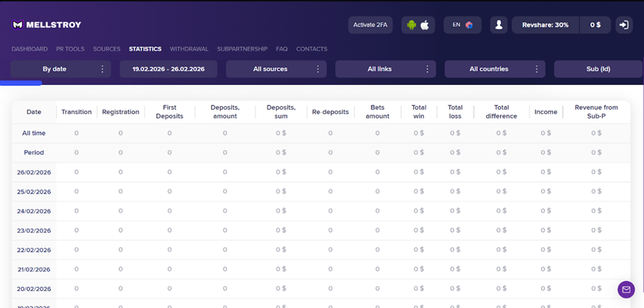This screenshot has height=308, width=644.
Task: Click the Revshare: 30% button
Action: [x=545, y=25]
